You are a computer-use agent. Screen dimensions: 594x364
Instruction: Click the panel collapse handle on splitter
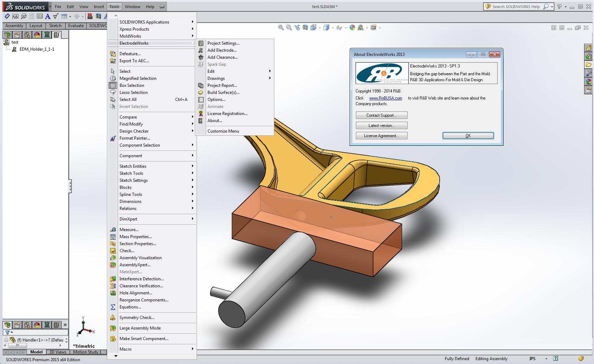point(70,186)
